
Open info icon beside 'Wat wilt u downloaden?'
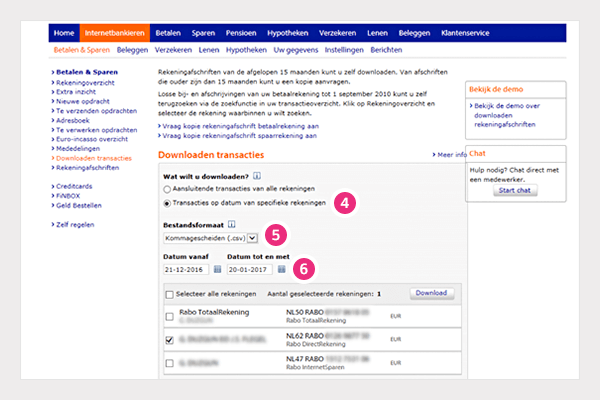pyautogui.click(x=257, y=176)
